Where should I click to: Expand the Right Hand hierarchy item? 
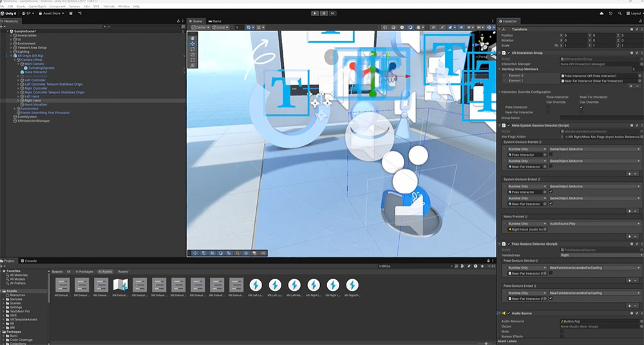(18, 101)
